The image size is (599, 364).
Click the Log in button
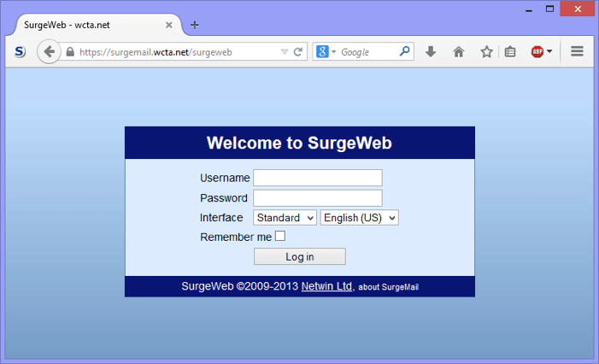(x=300, y=256)
